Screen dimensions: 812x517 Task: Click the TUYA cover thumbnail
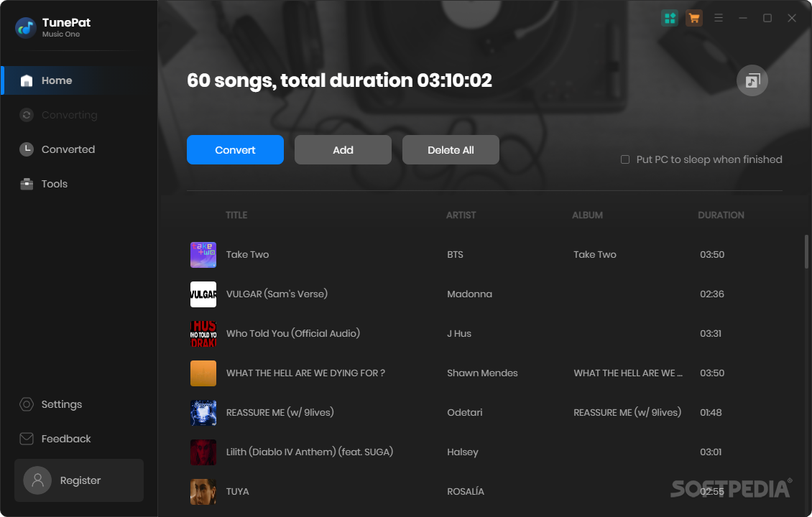coord(203,492)
